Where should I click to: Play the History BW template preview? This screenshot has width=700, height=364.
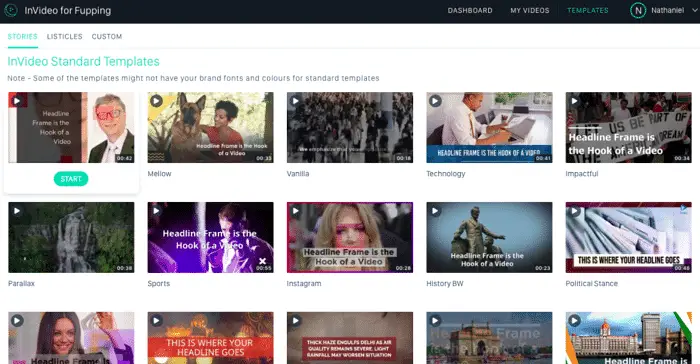coord(435,211)
